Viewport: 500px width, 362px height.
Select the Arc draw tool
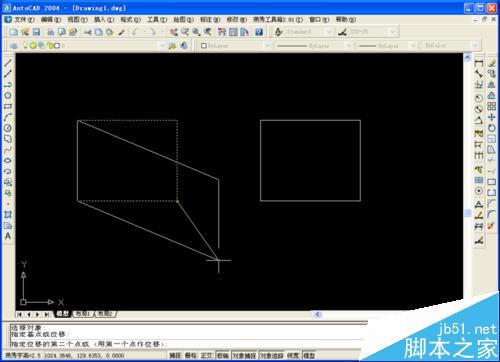8,117
